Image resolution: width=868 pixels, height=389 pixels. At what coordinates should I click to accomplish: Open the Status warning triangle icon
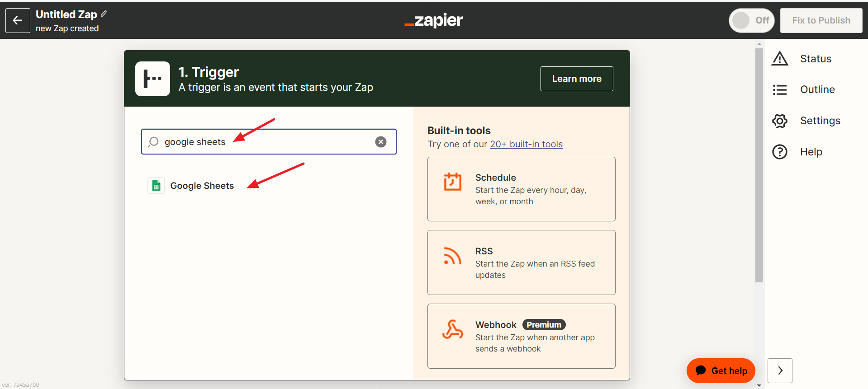click(x=780, y=59)
